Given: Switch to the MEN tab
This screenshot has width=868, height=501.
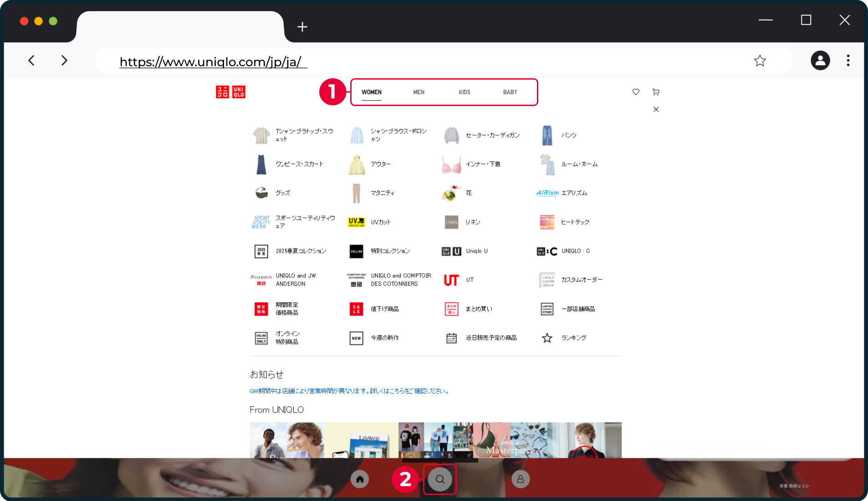Looking at the screenshot, I should pos(419,92).
